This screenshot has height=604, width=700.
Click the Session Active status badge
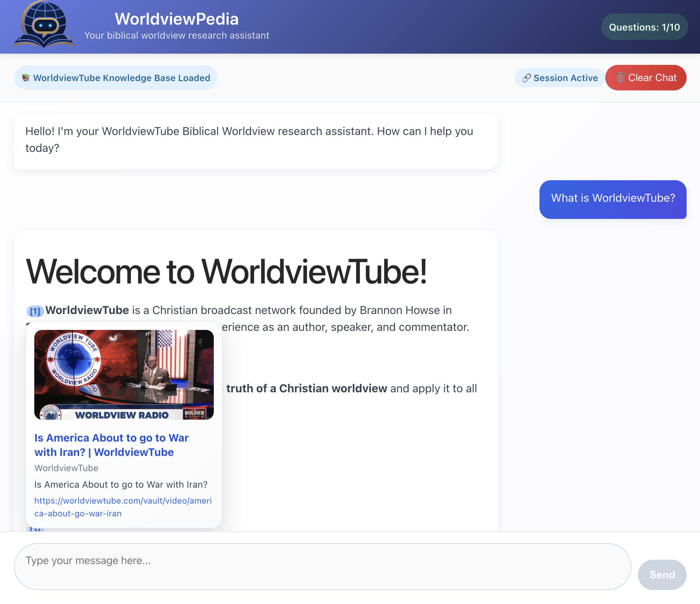560,78
